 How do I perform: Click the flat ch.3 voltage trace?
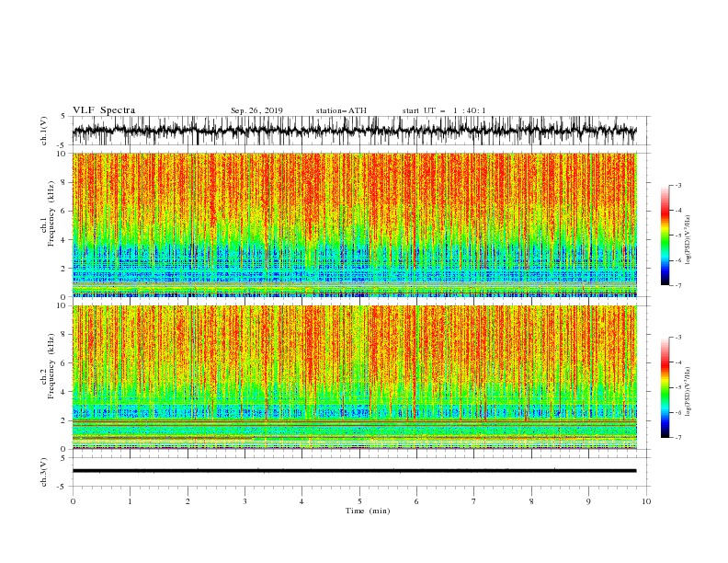[x=354, y=471]
